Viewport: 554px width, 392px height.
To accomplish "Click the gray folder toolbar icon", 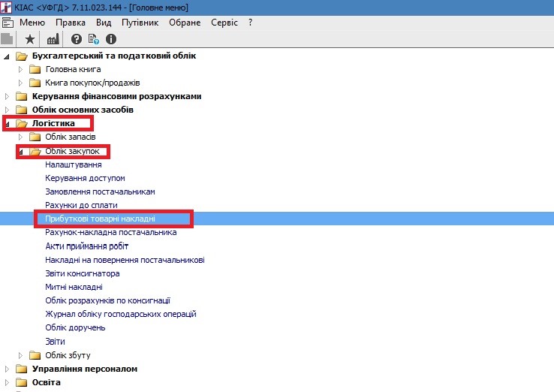I will pyautogui.click(x=8, y=39).
